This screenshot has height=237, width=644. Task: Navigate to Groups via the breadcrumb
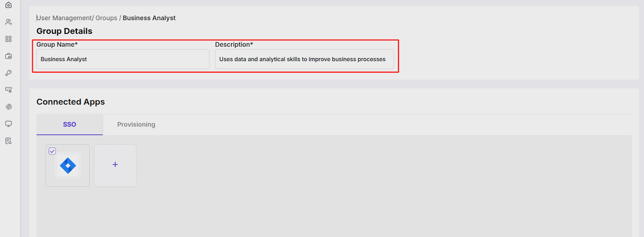point(106,18)
